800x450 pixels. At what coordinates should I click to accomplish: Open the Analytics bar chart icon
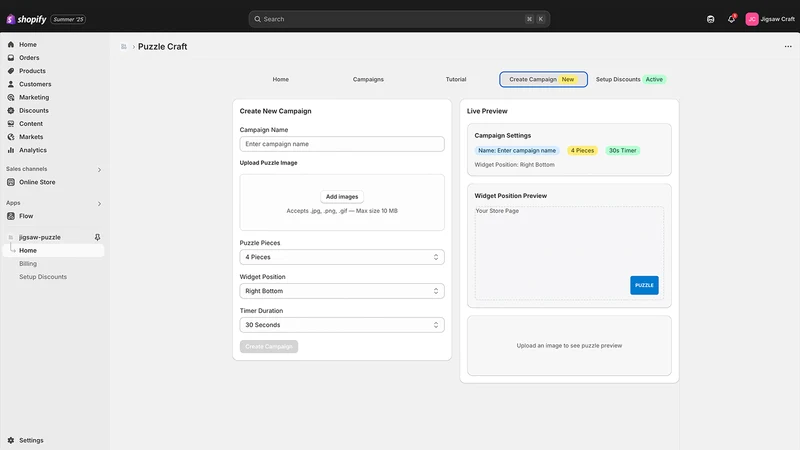coord(11,151)
